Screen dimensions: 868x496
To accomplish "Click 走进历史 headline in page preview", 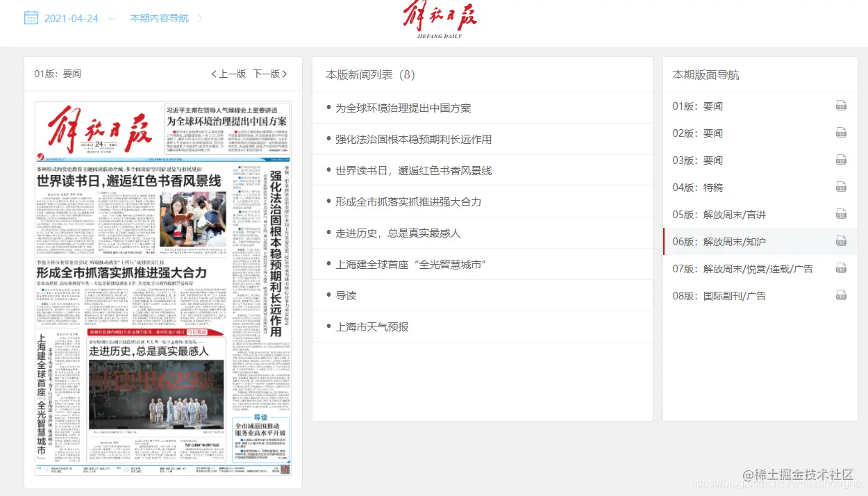I will pyautogui.click(x=149, y=352).
